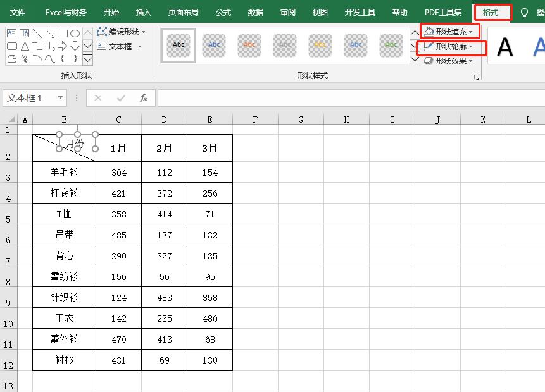Expand the Name Box dropdown arrow
This screenshot has height=392, width=545.
coord(60,97)
